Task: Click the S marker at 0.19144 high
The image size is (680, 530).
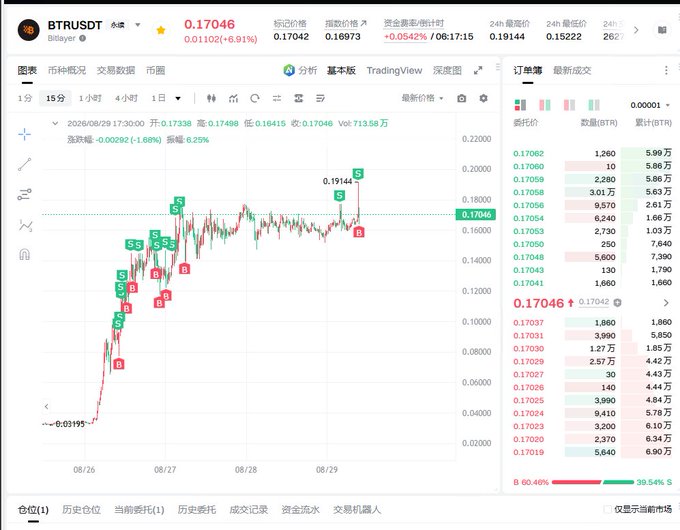Action: pyautogui.click(x=358, y=174)
